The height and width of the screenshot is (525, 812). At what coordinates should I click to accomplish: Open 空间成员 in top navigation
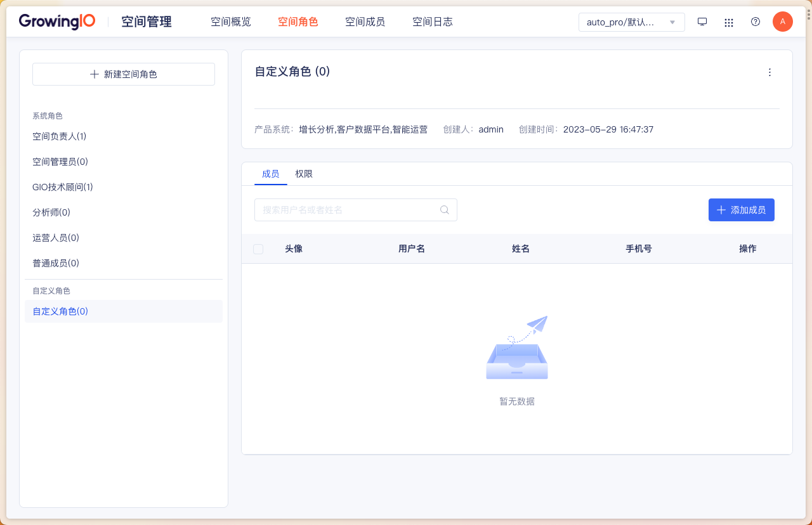365,22
